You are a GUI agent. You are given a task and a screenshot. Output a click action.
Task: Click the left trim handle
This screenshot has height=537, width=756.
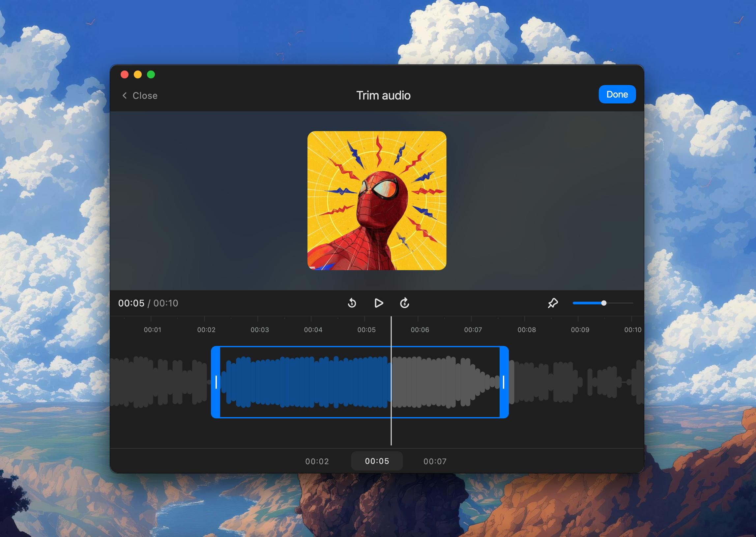click(216, 382)
